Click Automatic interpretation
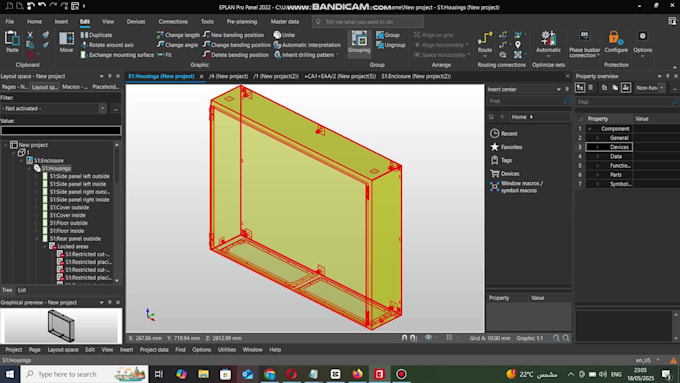 coord(307,45)
